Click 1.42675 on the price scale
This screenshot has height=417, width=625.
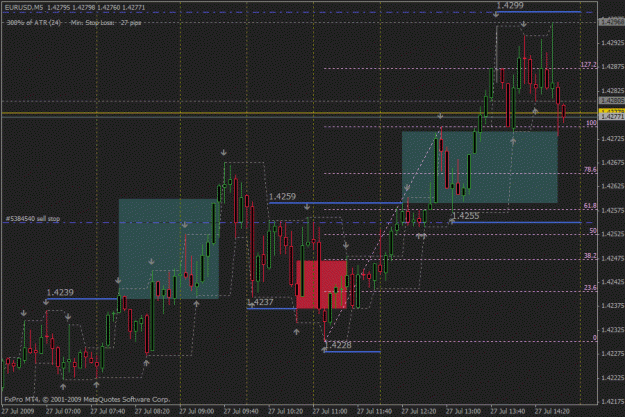(613, 162)
